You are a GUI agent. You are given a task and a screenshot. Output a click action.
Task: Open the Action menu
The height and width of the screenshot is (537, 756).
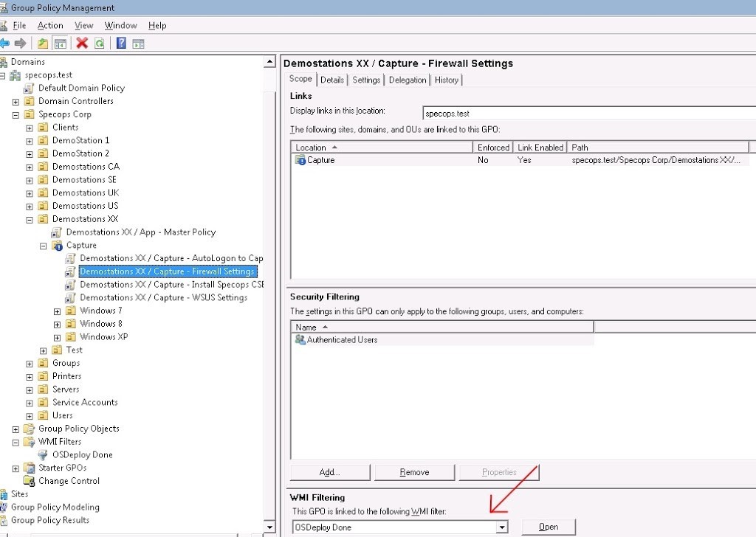click(x=50, y=26)
